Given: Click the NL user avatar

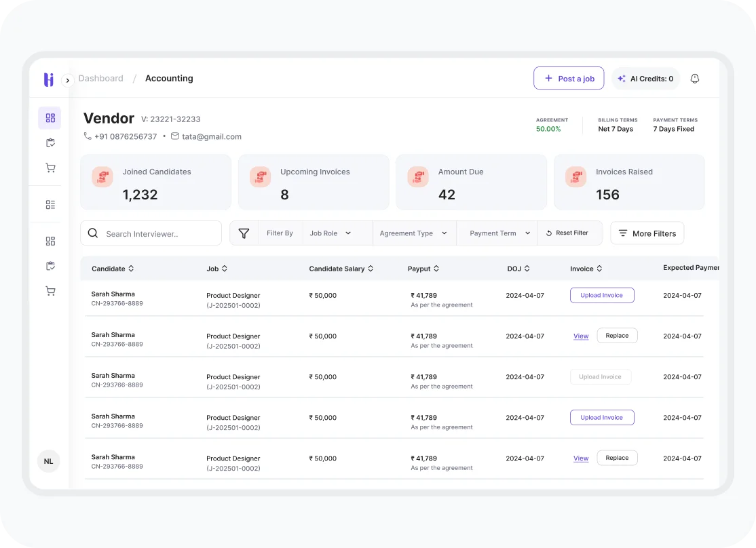Looking at the screenshot, I should tap(48, 461).
